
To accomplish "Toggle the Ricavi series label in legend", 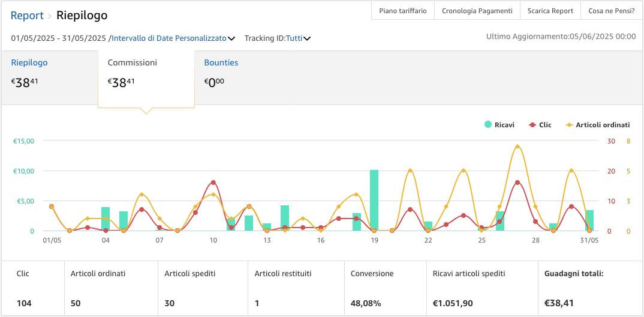I will 504,125.
